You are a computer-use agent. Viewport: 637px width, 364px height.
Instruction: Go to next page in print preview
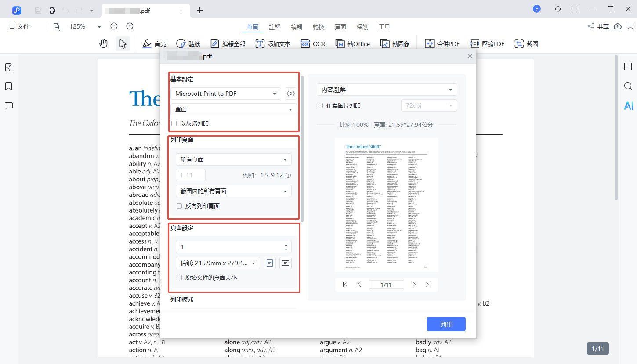pyautogui.click(x=414, y=285)
